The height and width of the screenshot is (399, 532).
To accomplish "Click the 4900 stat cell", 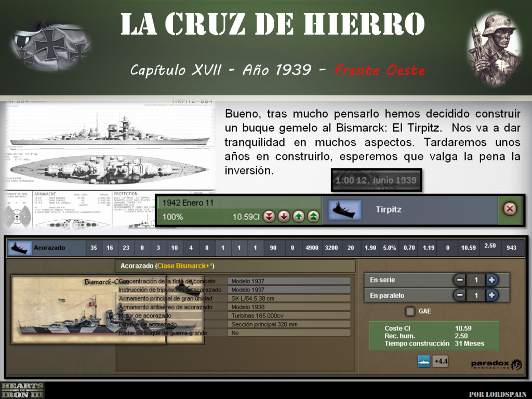I will (x=312, y=248).
